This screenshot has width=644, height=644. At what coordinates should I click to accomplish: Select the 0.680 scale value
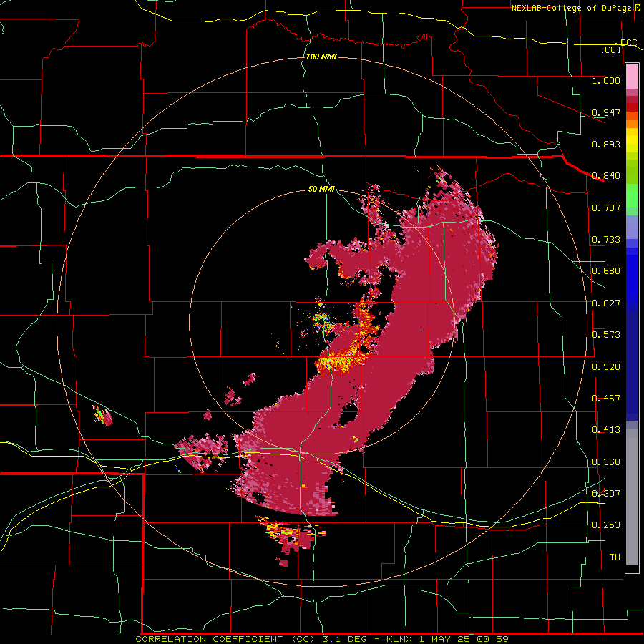coord(606,271)
